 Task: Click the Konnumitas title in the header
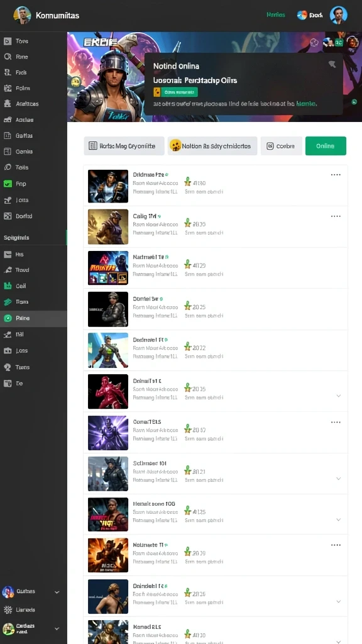(57, 15)
